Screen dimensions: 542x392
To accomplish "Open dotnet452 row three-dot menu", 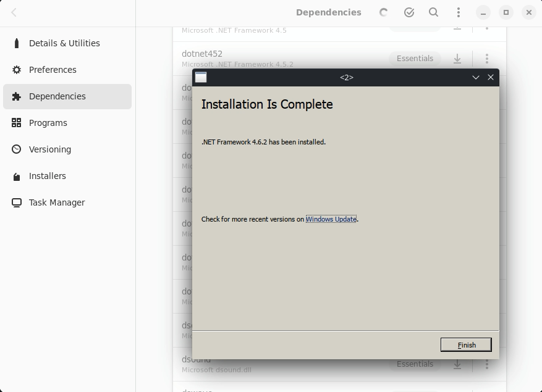I will (487, 59).
